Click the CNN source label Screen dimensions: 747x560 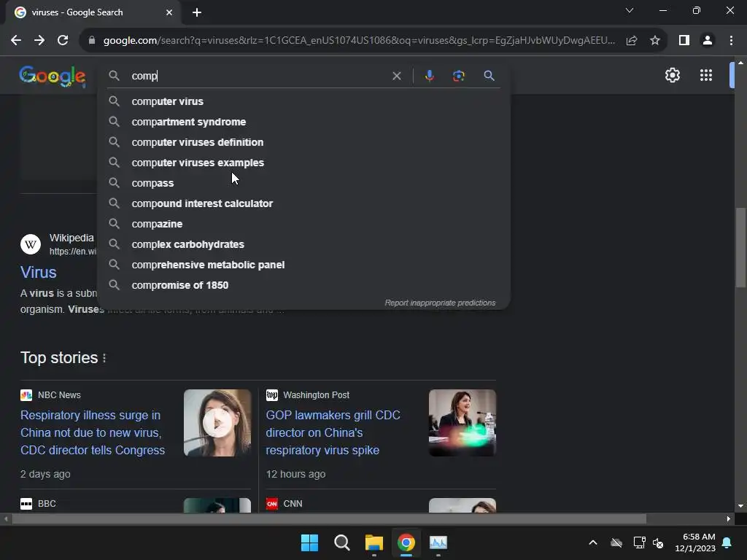click(293, 504)
